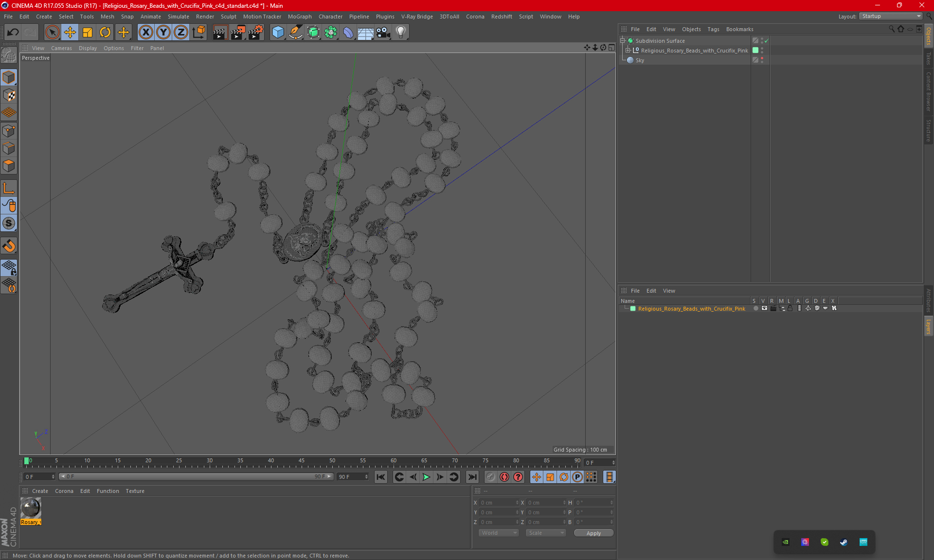
Task: Click the timeline frame 45 marker
Action: click(x=302, y=462)
